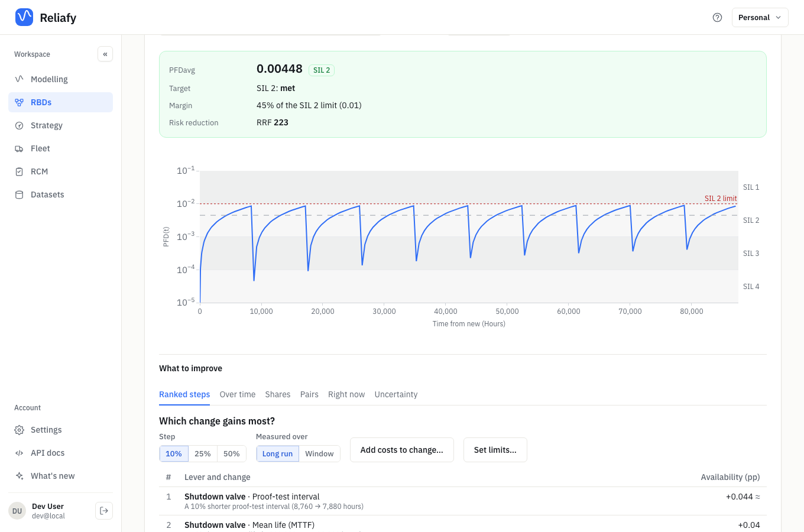Click the PFDavg value 0.00448
Image resolution: width=804 pixels, height=532 pixels.
coord(280,69)
